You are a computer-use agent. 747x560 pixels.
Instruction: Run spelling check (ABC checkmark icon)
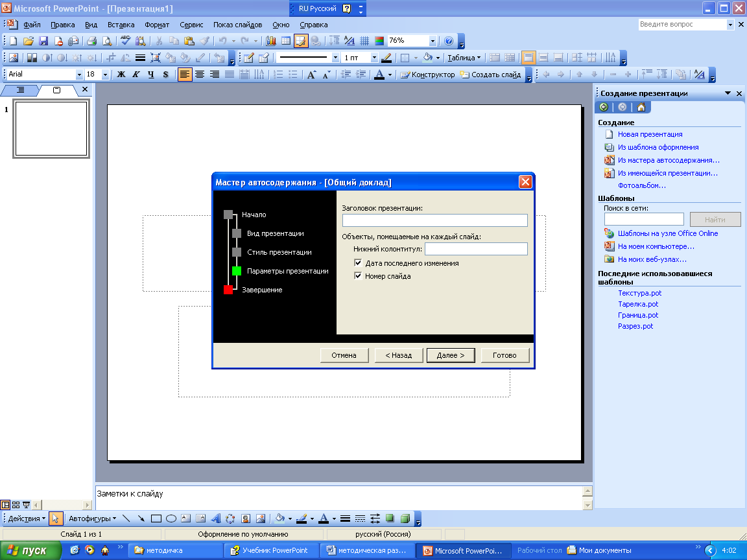[x=125, y=41]
